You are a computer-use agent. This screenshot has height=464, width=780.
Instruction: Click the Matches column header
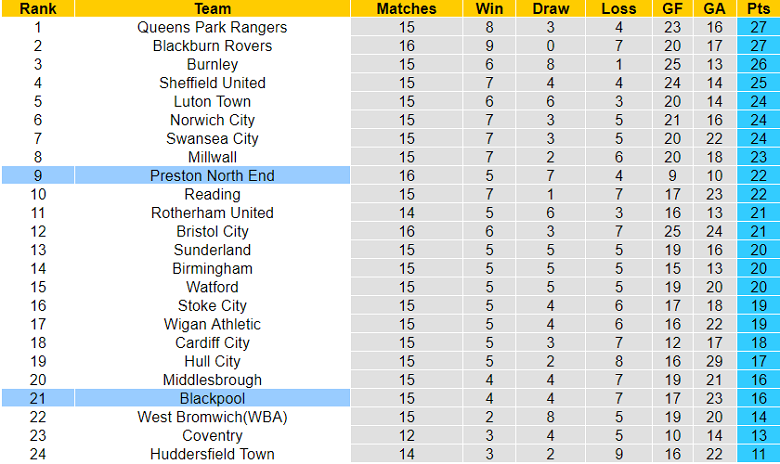(406, 9)
